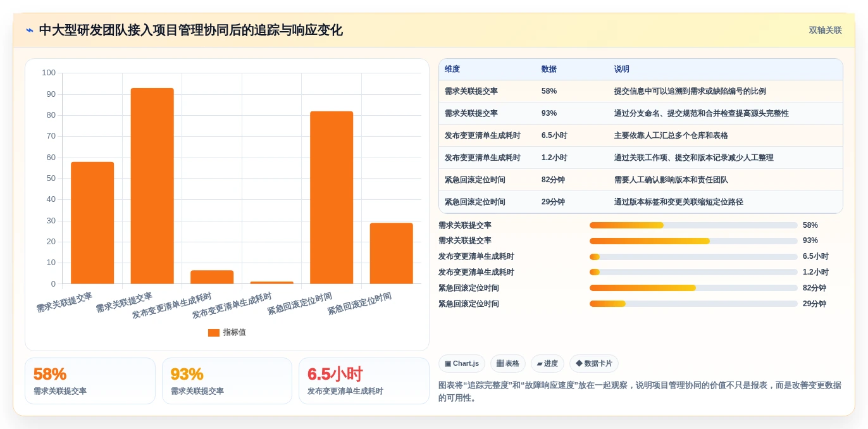Click the progress bar labeled 6.5小时
This screenshot has height=429, width=868.
[x=693, y=256]
